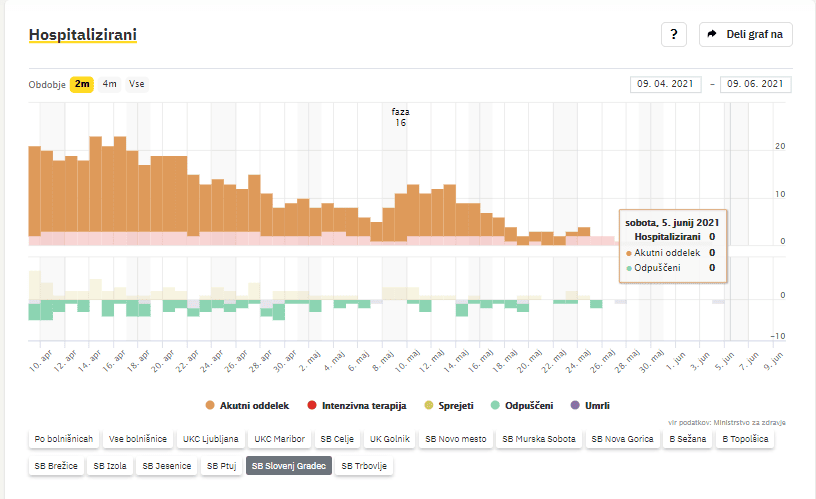The height and width of the screenshot is (499, 816).
Task: Edit the end date field 09. 06. 2021
Action: click(x=755, y=84)
